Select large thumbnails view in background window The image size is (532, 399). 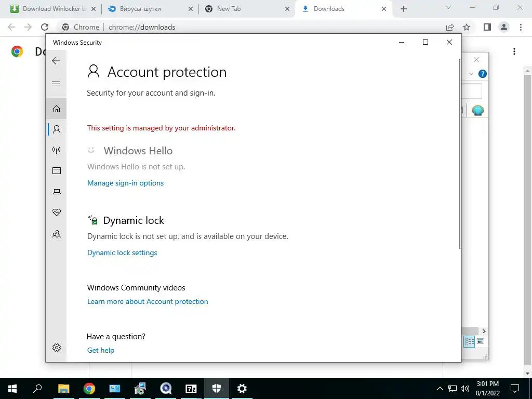pyautogui.click(x=481, y=341)
